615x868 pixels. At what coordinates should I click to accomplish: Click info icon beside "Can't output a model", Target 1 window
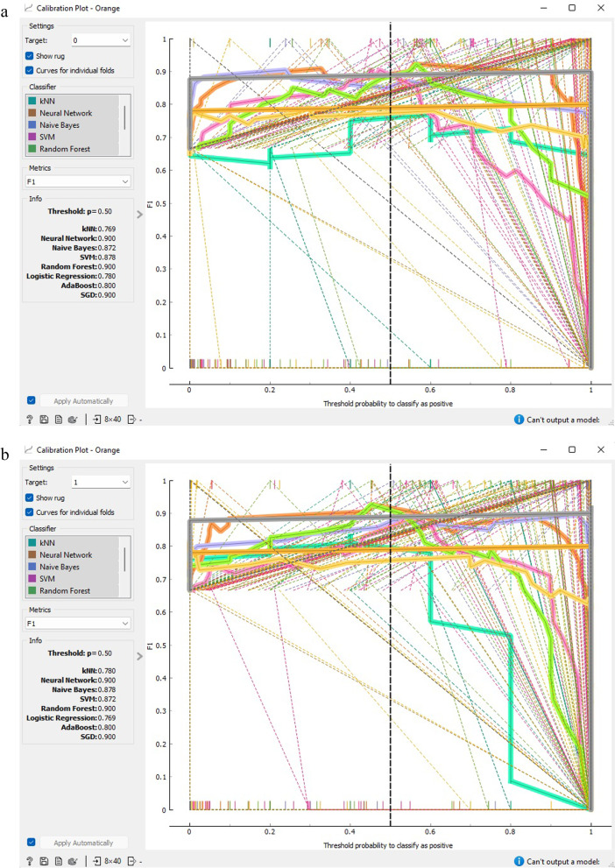click(519, 861)
